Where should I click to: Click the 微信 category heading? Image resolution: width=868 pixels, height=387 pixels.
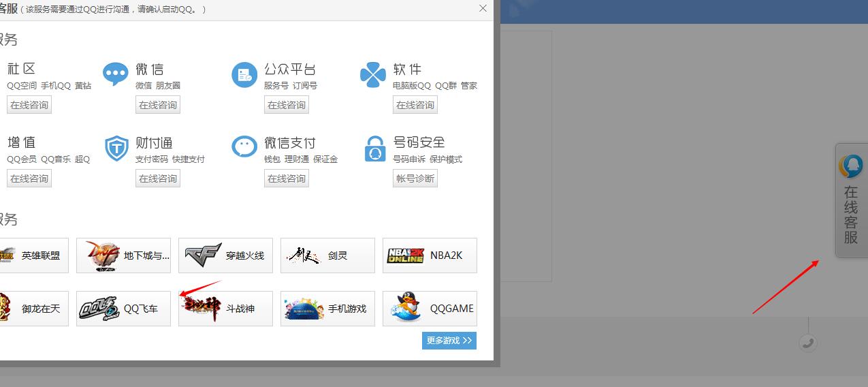[150, 69]
